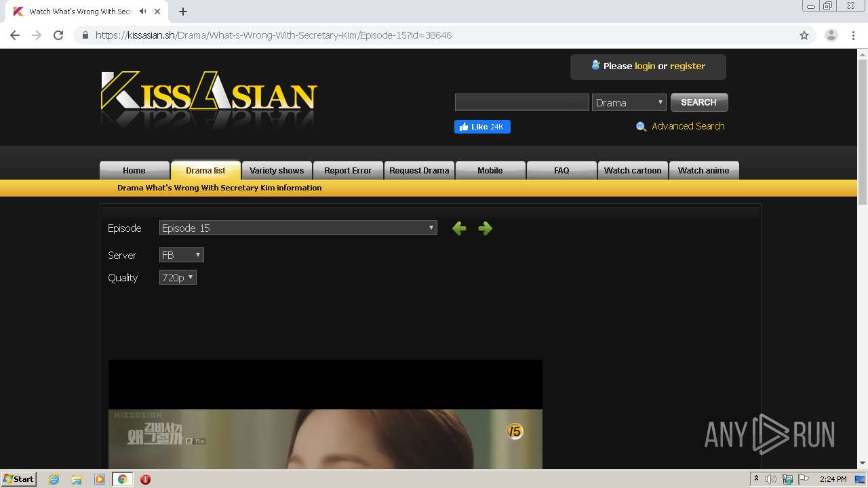The width and height of the screenshot is (868, 488).
Task: Click Advanced Search magnifier icon
Action: 641,127
